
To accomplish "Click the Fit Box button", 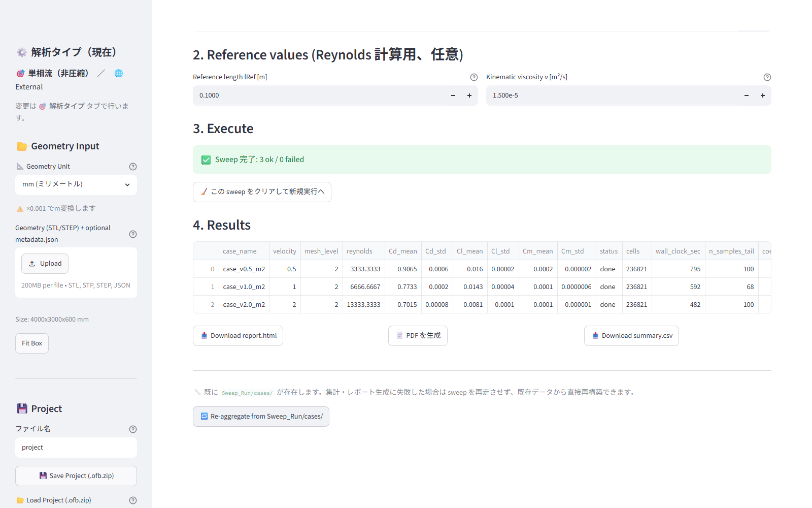I will pyautogui.click(x=32, y=343).
